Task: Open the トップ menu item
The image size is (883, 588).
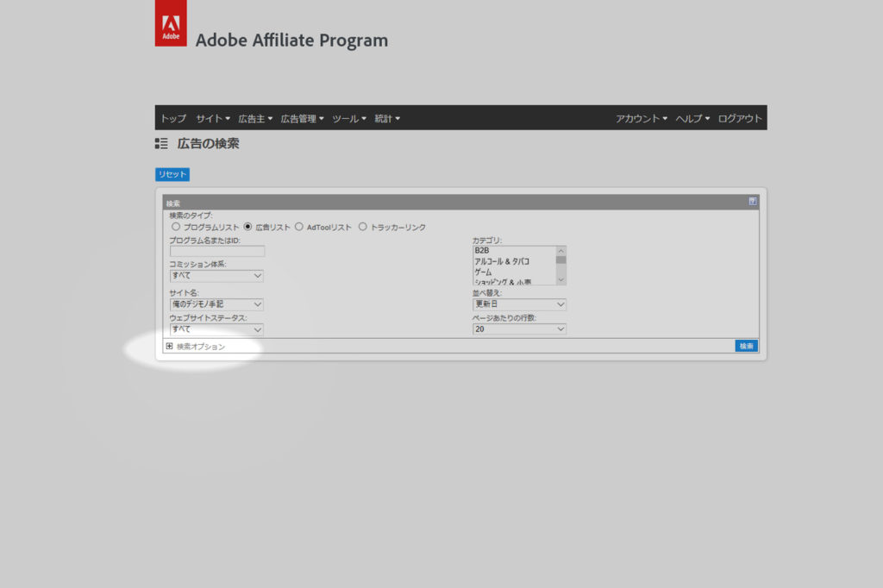Action: (x=172, y=118)
